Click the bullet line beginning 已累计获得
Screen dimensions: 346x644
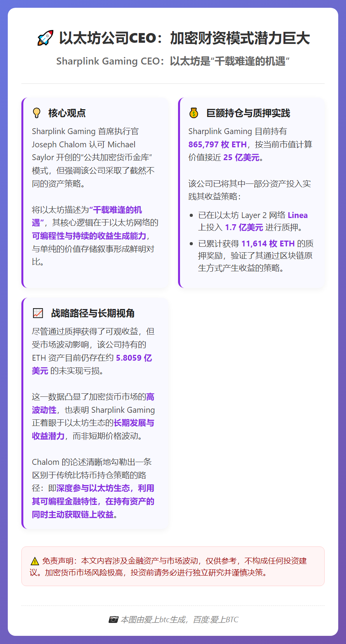click(256, 244)
